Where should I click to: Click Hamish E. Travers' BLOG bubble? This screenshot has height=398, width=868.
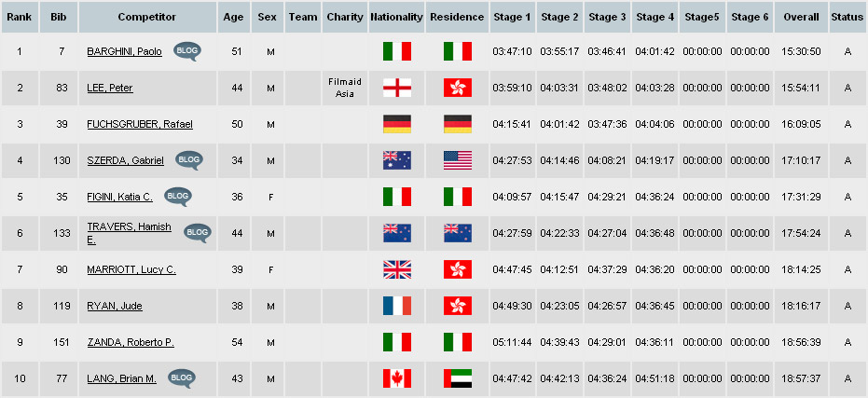click(x=198, y=233)
